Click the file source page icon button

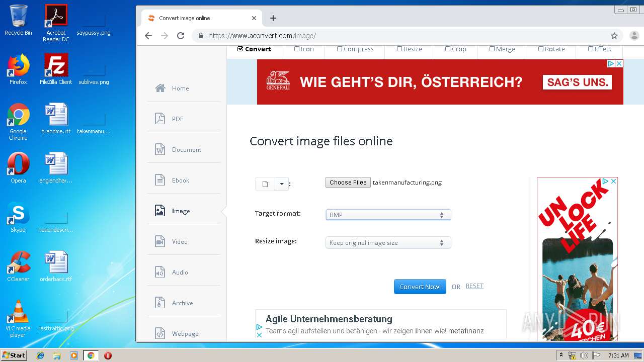[x=265, y=184]
